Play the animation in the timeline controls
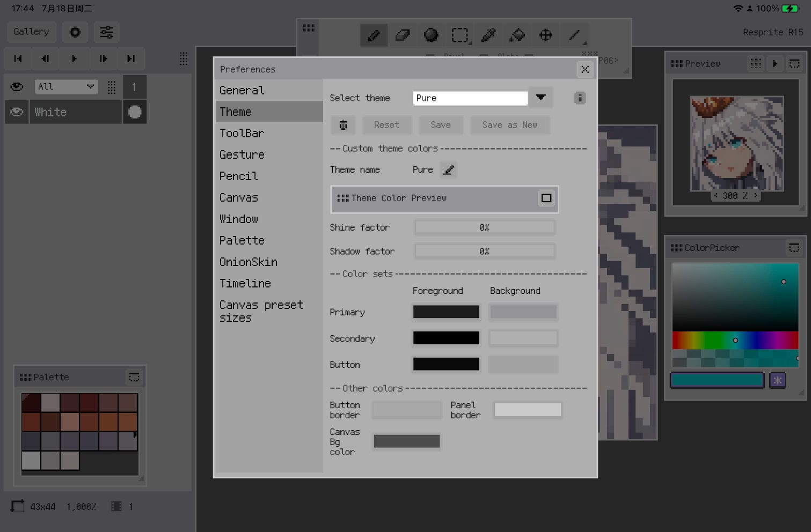The width and height of the screenshot is (811, 532). [x=74, y=58]
